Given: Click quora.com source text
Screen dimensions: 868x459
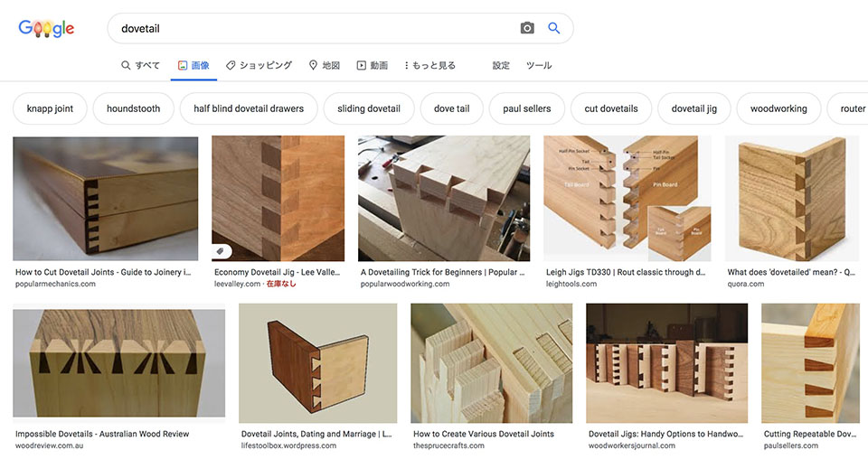Looking at the screenshot, I should click(746, 284).
